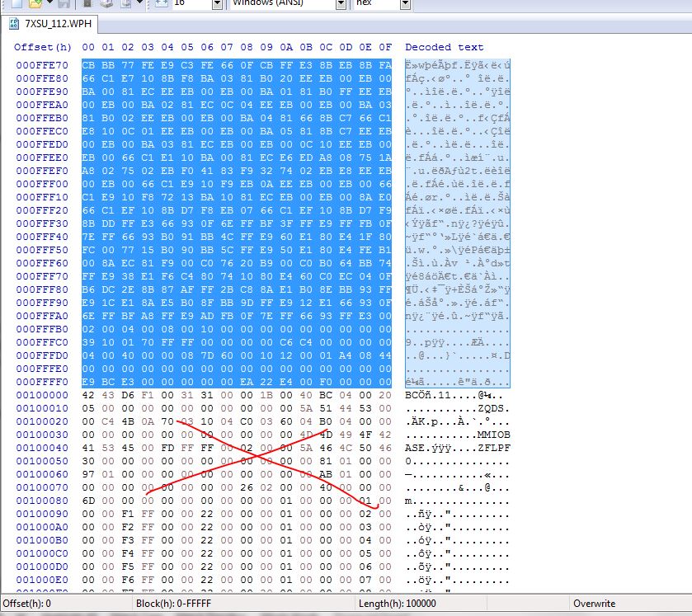This screenshot has height=616, width=692.
Task: Select byte FD in row 00100040
Action: click(167, 448)
